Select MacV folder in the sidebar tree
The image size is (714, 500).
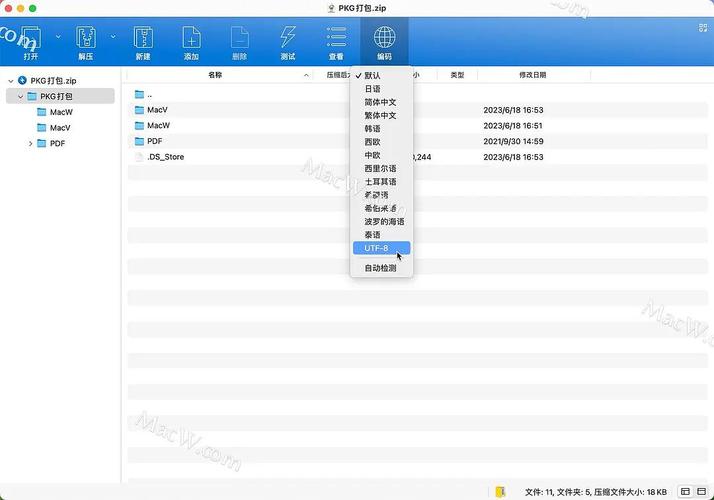[60, 128]
